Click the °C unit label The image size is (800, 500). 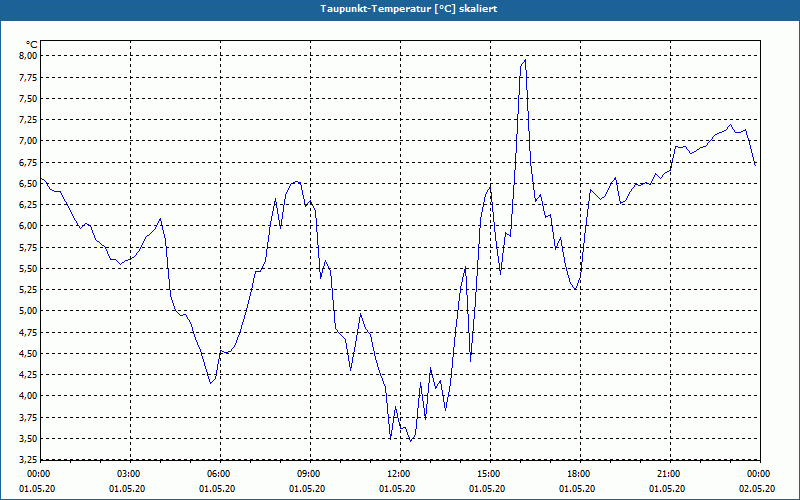[x=32, y=45]
